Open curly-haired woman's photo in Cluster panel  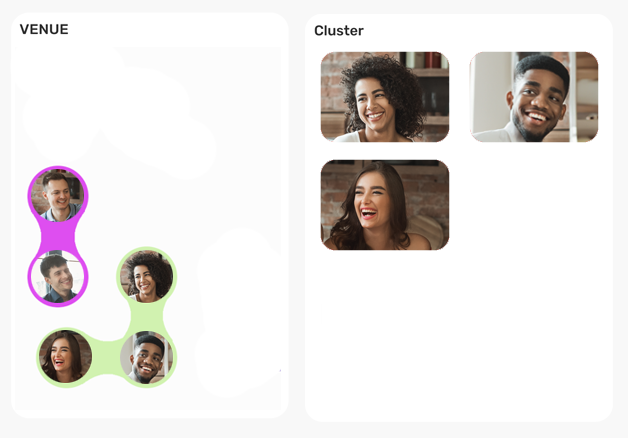(385, 97)
